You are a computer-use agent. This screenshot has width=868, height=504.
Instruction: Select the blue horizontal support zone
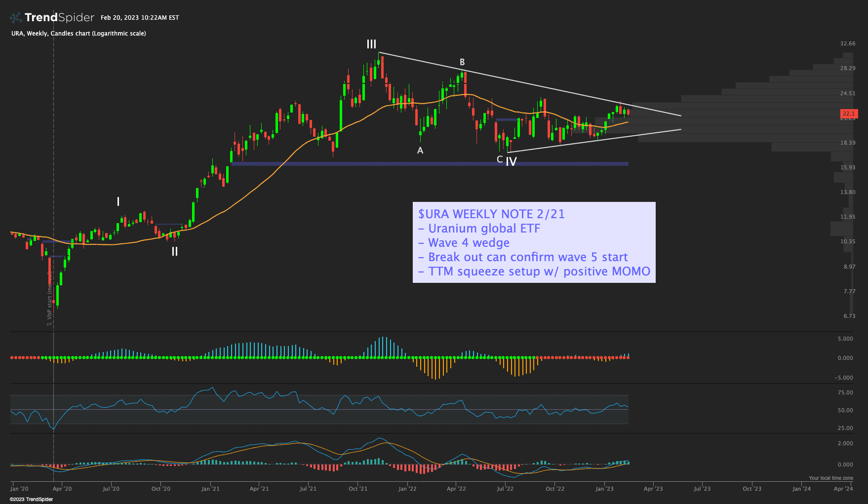coord(430,164)
